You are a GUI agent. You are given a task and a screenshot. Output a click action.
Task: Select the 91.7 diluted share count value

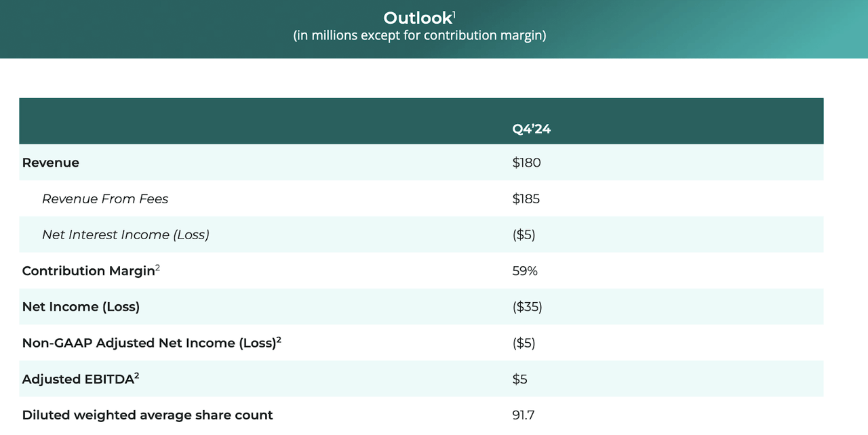pos(523,415)
